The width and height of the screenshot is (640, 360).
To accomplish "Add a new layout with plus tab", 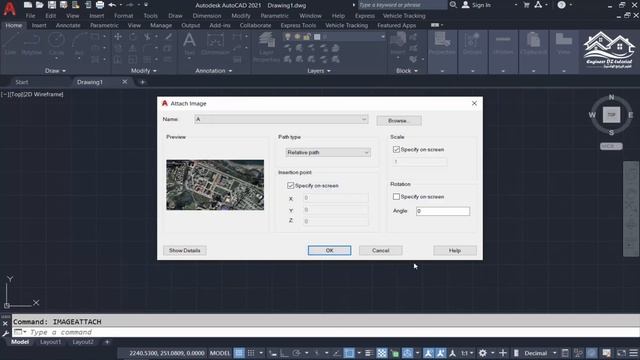I will (x=107, y=342).
